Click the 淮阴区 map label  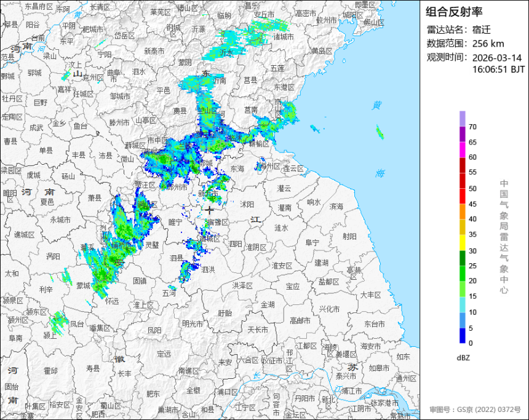[256, 247]
